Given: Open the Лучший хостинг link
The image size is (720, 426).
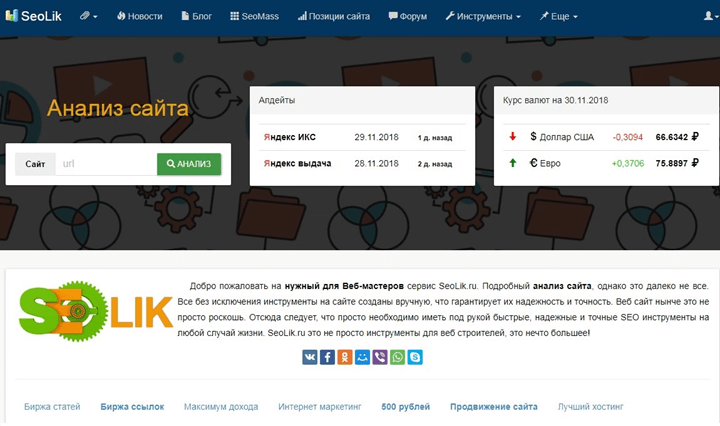Looking at the screenshot, I should pos(591,407).
